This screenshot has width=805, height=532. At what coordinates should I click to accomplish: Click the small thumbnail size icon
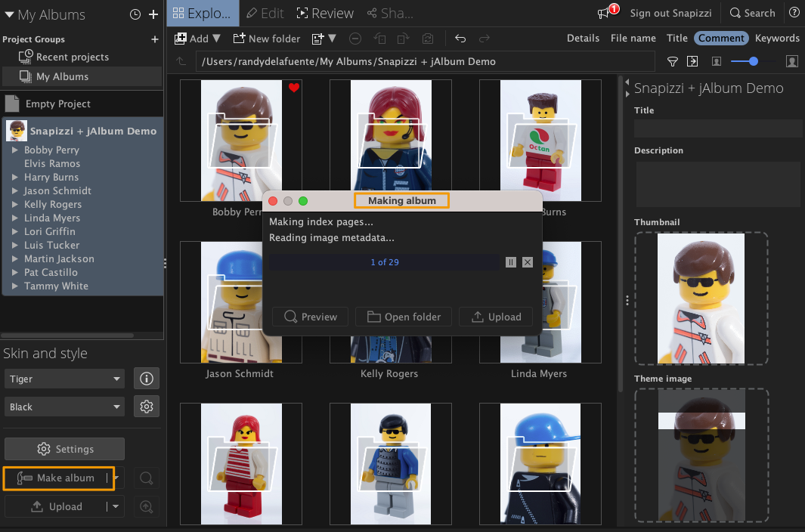click(716, 62)
